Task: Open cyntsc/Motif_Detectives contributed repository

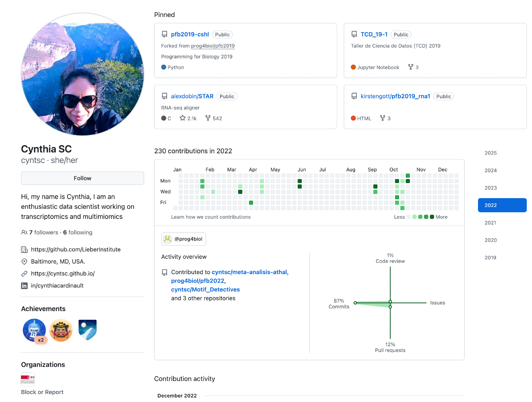Action: click(205, 289)
